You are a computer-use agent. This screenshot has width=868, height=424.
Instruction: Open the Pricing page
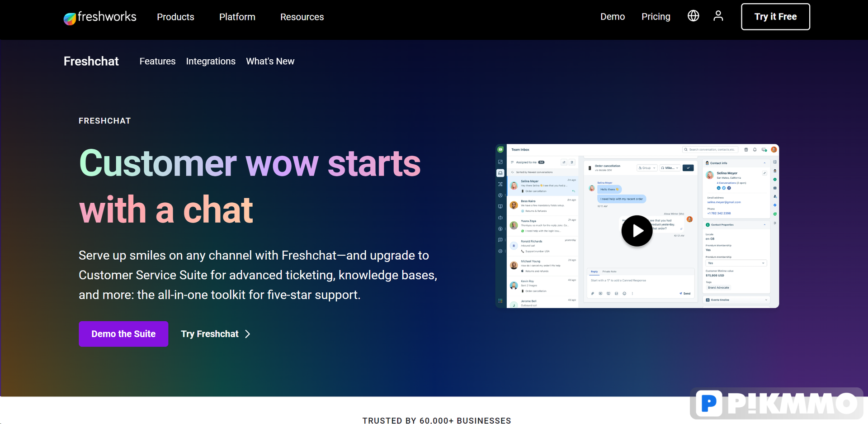click(x=656, y=17)
